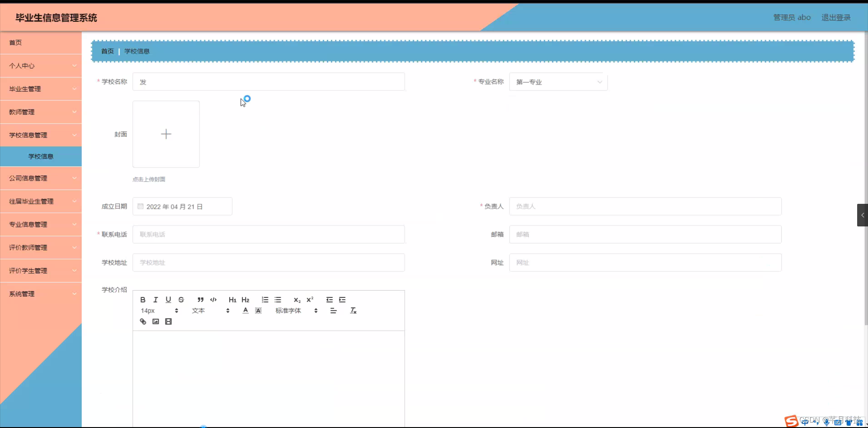
Task: Click 点击上传封面 to upload a cover
Action: (149, 179)
